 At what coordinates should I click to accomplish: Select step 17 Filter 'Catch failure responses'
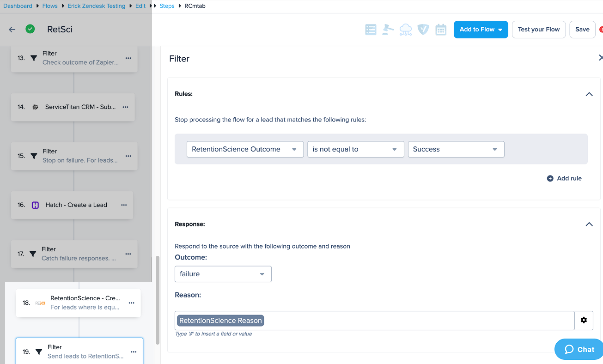(x=74, y=254)
